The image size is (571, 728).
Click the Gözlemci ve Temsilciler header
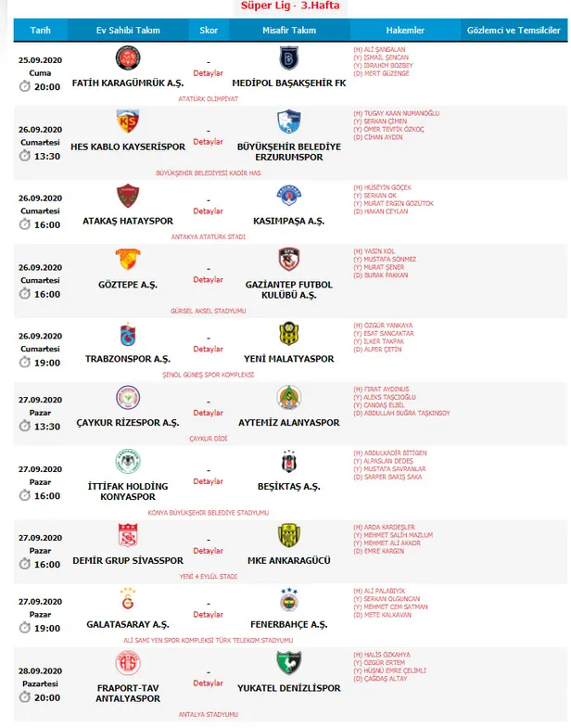pyautogui.click(x=515, y=31)
